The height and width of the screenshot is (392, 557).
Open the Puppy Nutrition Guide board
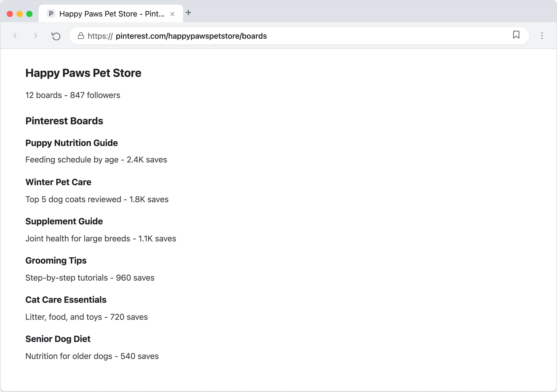71,143
